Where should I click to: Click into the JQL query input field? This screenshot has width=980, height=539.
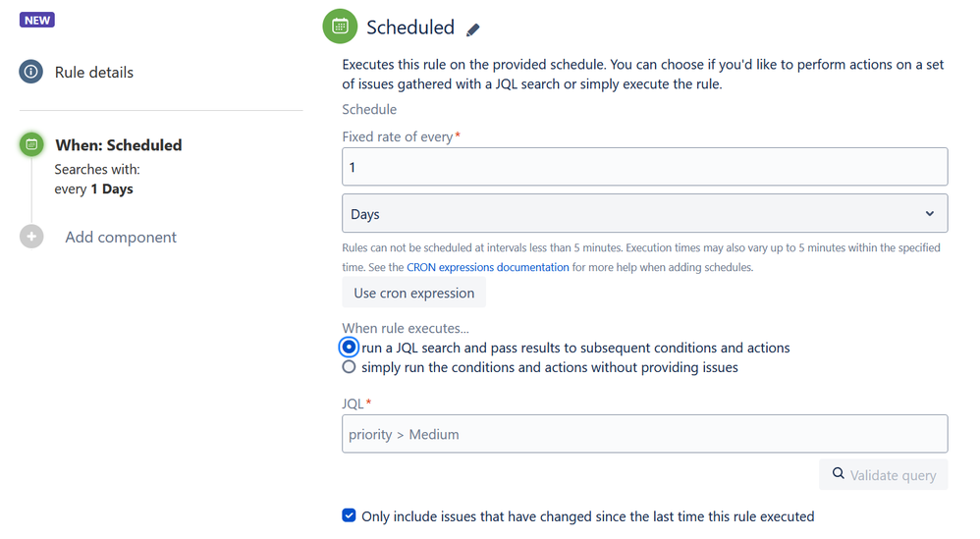pyautogui.click(x=644, y=434)
